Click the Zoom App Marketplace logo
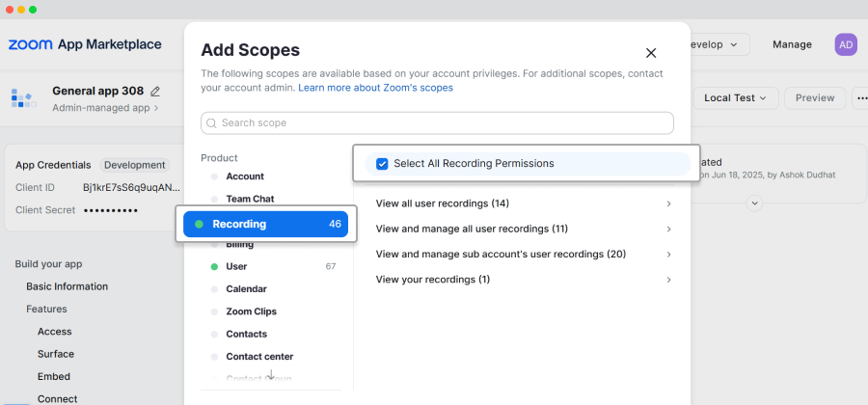Screen dimensions: 868x405 [85, 44]
